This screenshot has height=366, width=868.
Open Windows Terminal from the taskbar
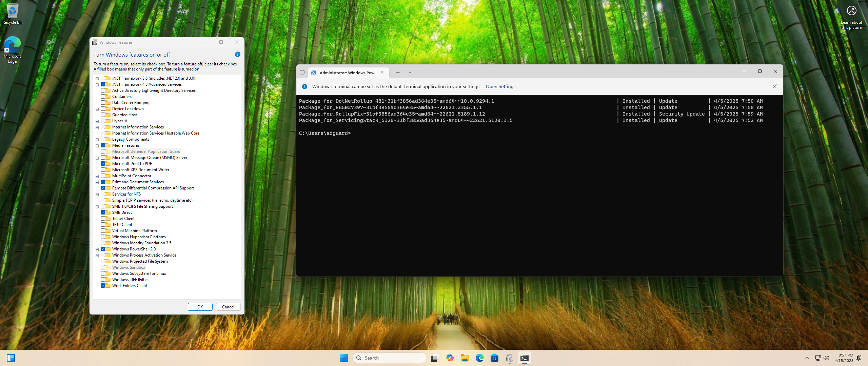pyautogui.click(x=524, y=358)
